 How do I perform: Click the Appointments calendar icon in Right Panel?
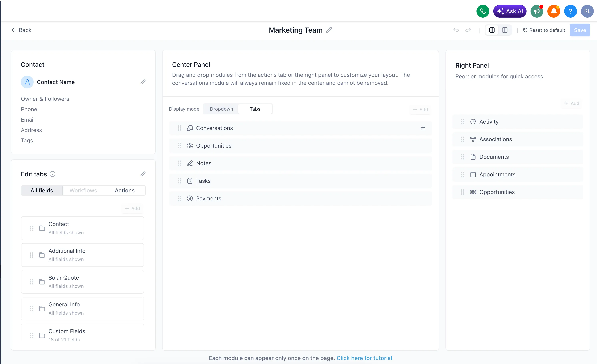[x=473, y=174]
